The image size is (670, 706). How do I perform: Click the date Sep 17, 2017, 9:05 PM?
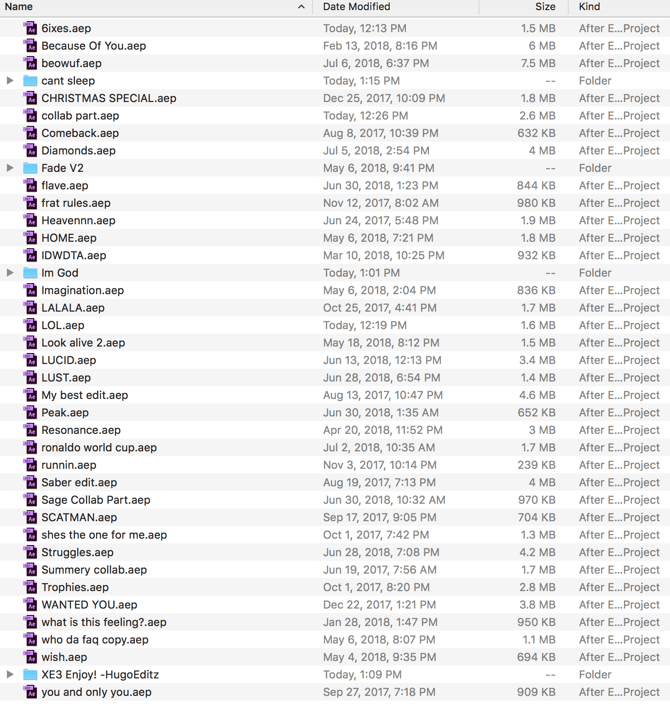(380, 517)
